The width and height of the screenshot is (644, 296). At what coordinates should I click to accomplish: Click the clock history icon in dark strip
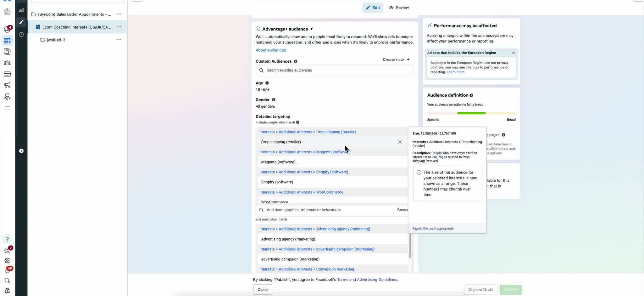(21, 35)
